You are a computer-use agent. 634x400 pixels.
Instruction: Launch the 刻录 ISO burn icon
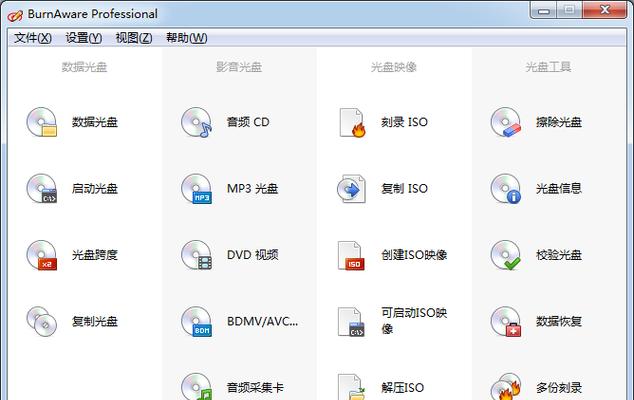352,123
